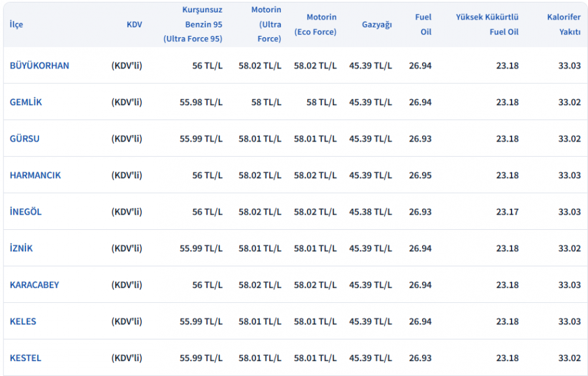Click the KDV column header
The height and width of the screenshot is (376, 588).
pos(134,24)
